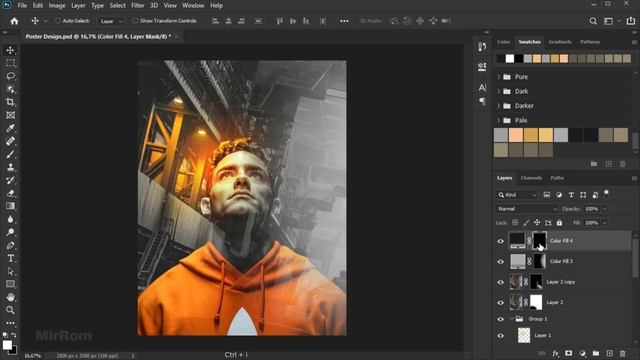Screen dimensions: 640x360
Task: Select the Pen tool
Action: click(x=11, y=245)
